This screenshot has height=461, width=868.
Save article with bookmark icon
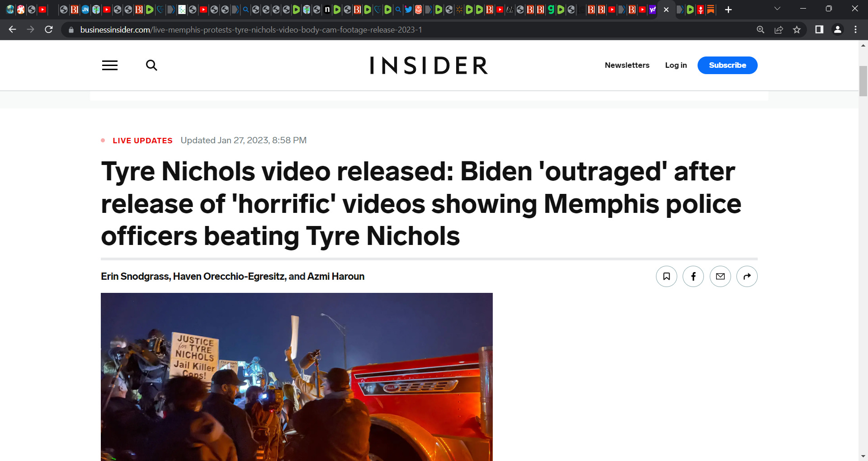pos(666,276)
